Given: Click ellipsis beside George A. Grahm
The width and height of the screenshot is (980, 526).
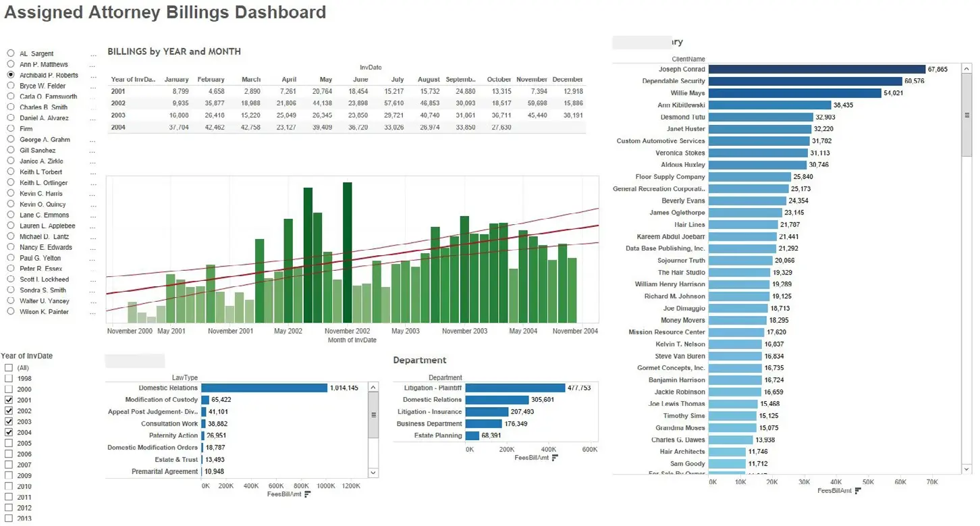Looking at the screenshot, I should point(92,140).
